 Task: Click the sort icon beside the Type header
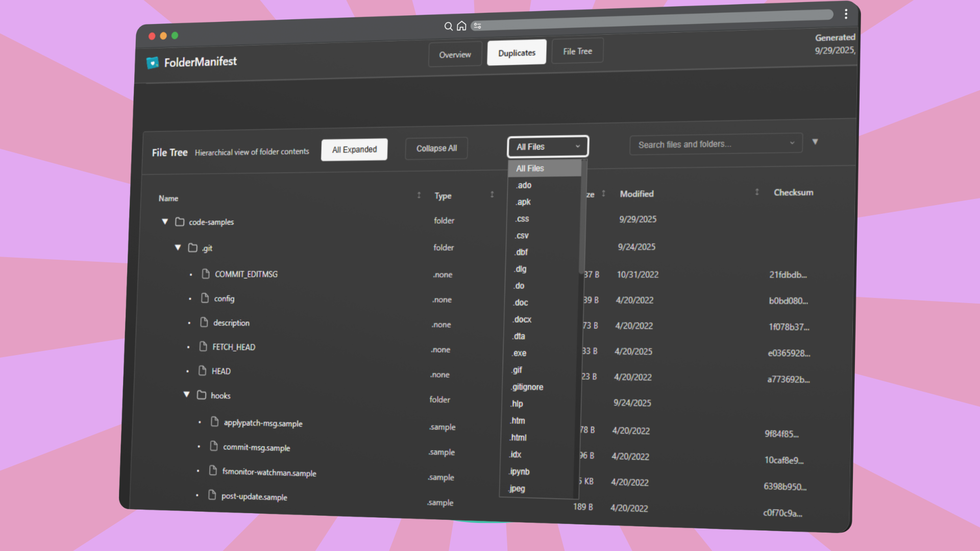(x=492, y=194)
